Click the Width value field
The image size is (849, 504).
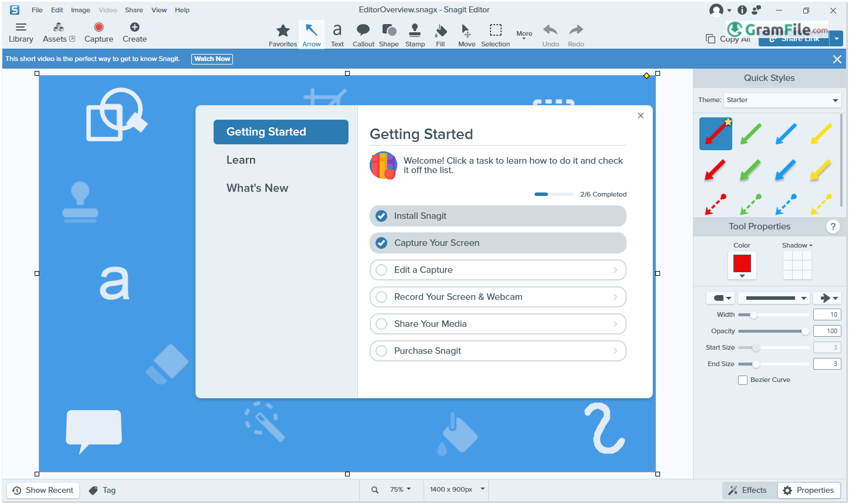827,315
